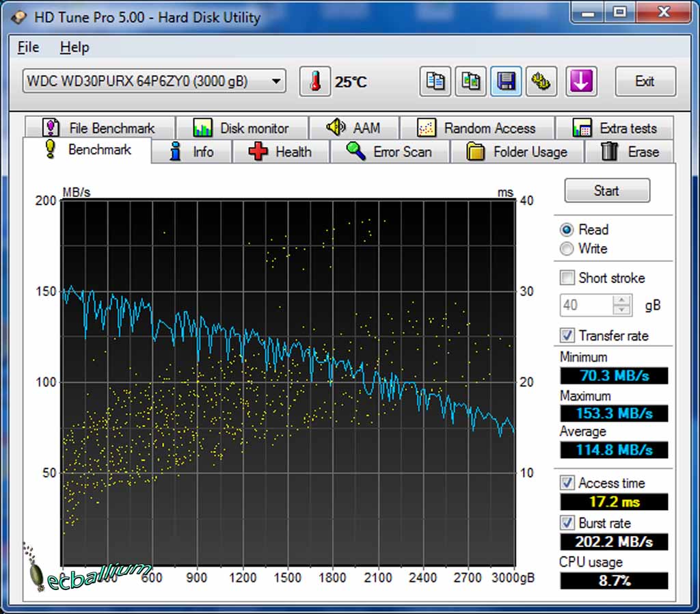The width and height of the screenshot is (700, 614).
Task: Disable the Access time checkbox
Action: pyautogui.click(x=567, y=483)
